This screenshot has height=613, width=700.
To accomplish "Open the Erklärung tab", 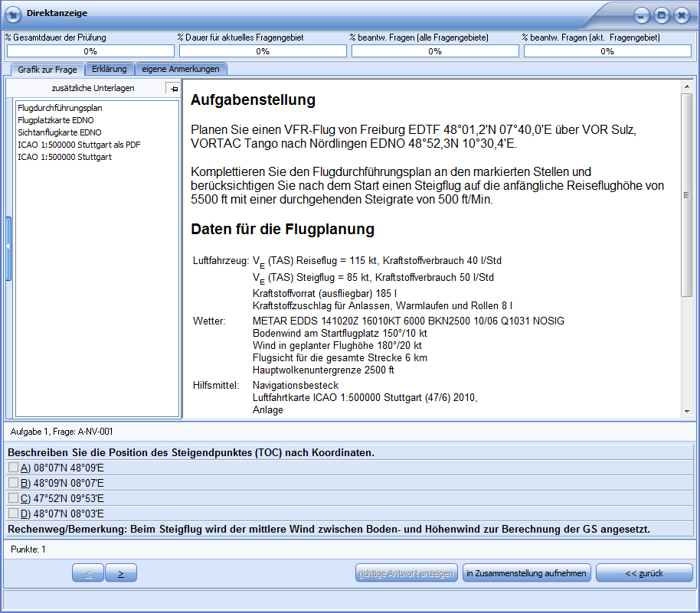I will coord(110,69).
